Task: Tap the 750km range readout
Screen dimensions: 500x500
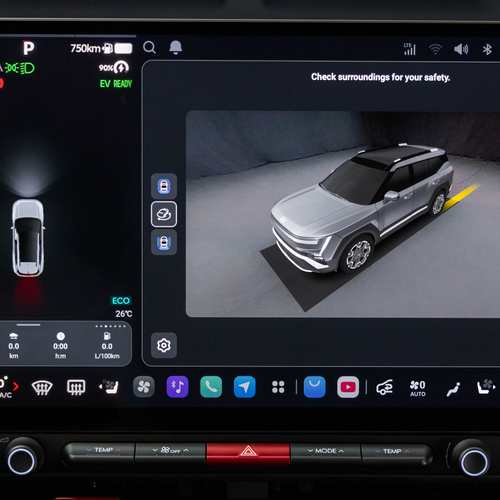Action: tap(85, 49)
